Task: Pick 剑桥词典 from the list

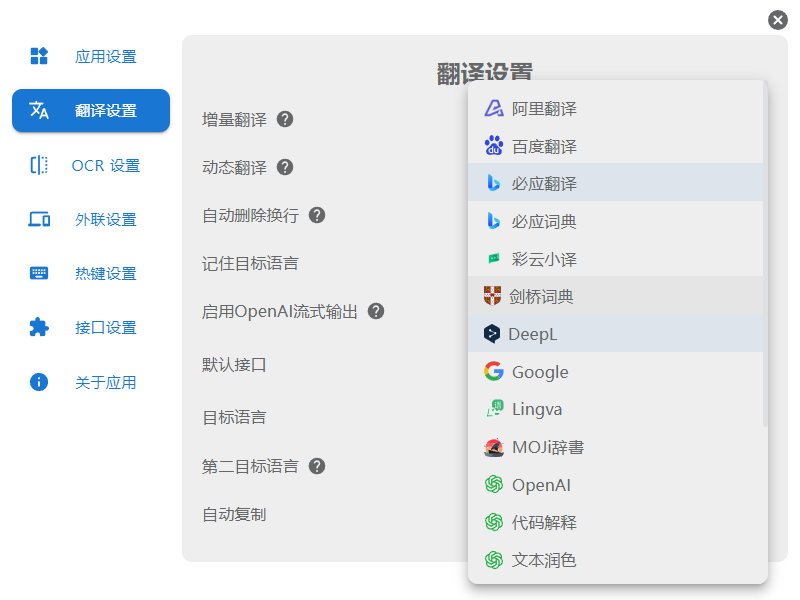Action: (x=615, y=296)
